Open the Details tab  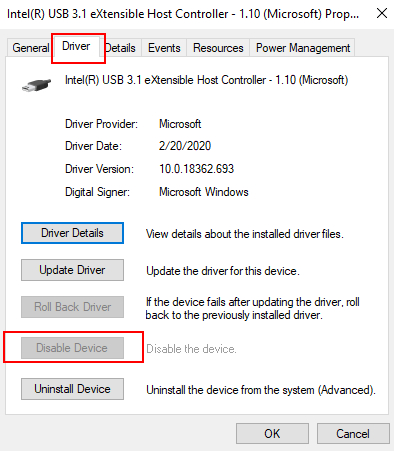121,48
